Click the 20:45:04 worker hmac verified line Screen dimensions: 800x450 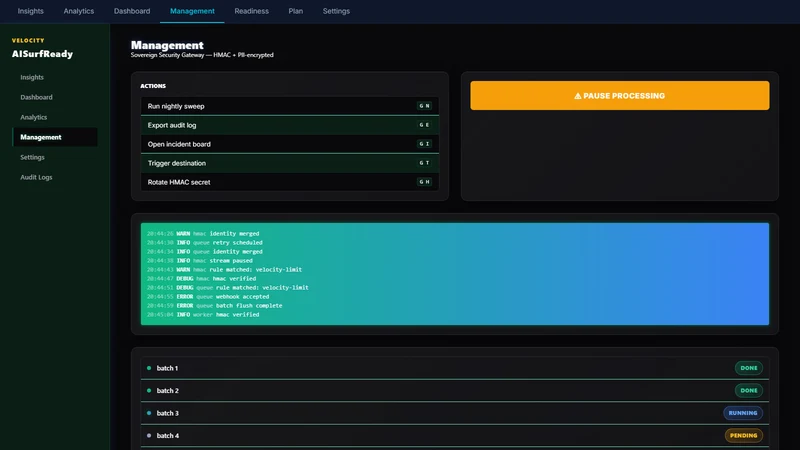point(203,315)
